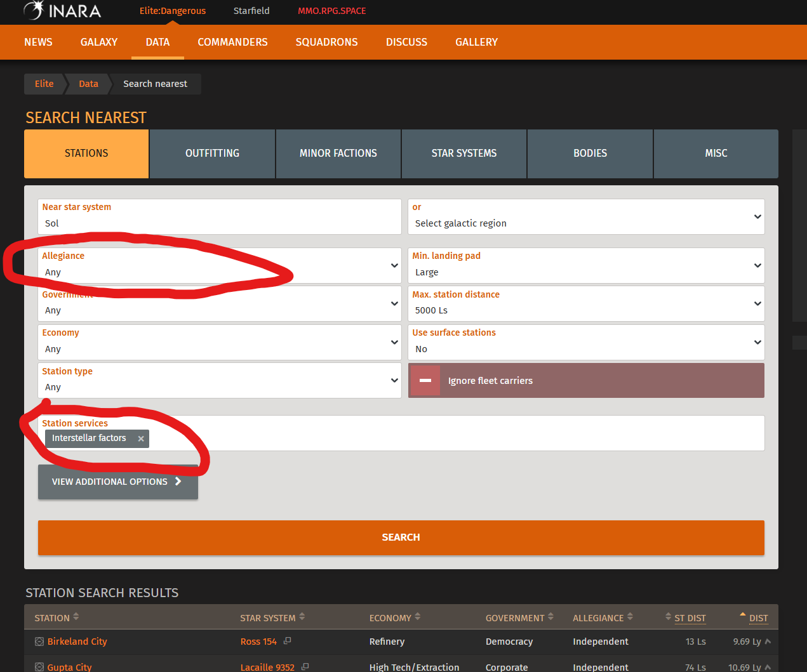Select the Stations tab
The width and height of the screenshot is (807, 672).
click(86, 154)
